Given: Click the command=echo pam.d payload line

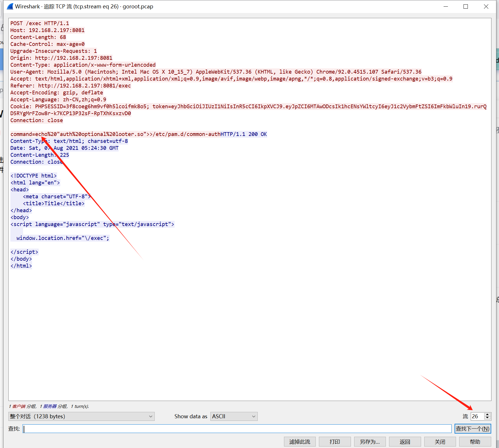Looking at the screenshot, I should point(115,134).
